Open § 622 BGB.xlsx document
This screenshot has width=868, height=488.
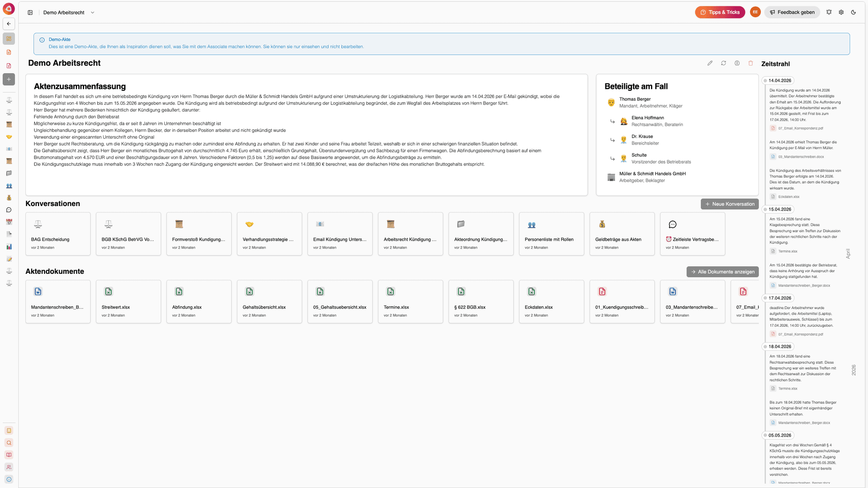(481, 302)
